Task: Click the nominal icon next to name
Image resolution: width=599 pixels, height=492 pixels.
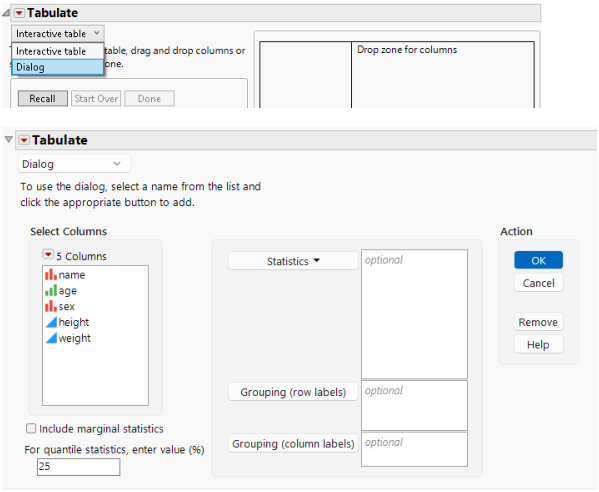Action: coord(51,274)
